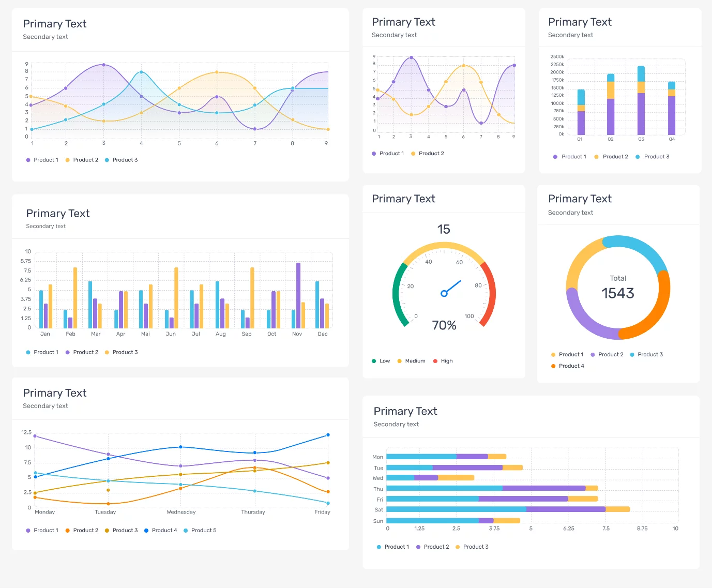Screen dimensions: 712x588
Task: Click the Wednesday axis label in line chart
Action: click(181, 512)
